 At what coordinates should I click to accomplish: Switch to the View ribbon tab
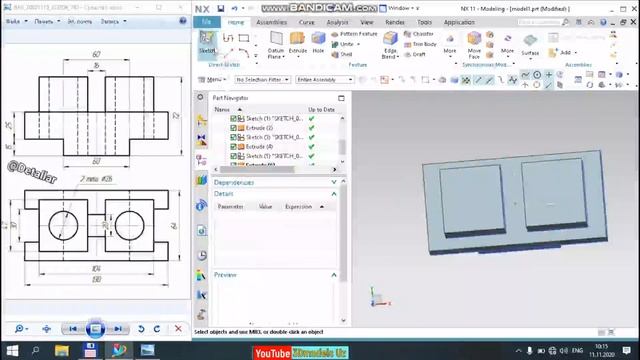[367, 22]
